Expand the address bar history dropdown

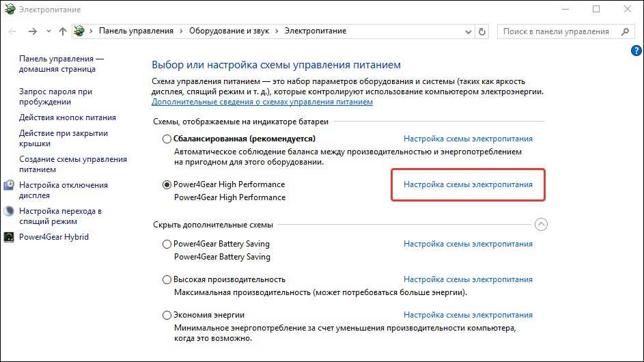(x=468, y=31)
